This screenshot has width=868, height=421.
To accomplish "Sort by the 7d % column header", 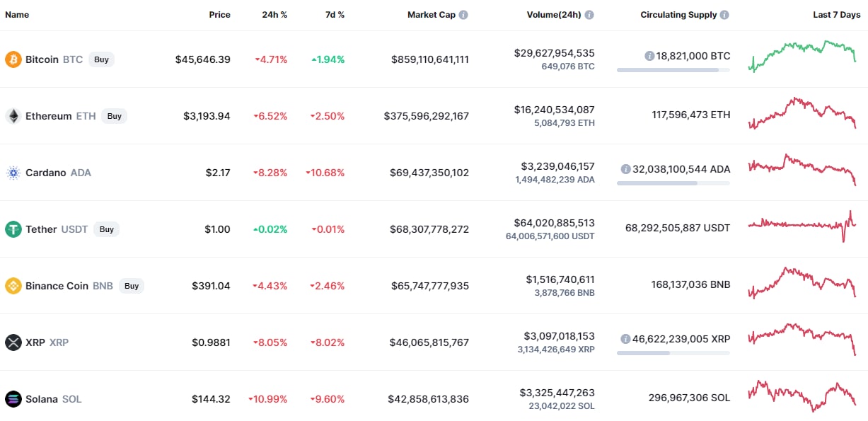I will click(x=335, y=15).
